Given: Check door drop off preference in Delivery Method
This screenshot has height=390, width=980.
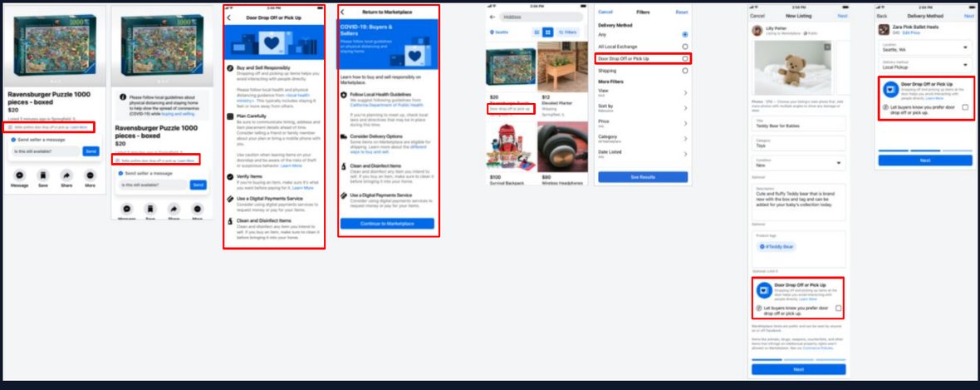Looking at the screenshot, I should [x=965, y=107].
